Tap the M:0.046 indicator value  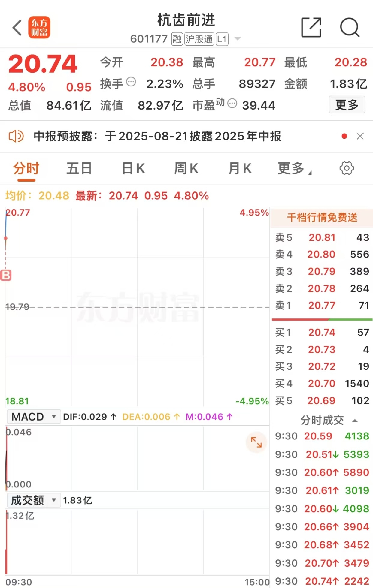click(x=209, y=417)
